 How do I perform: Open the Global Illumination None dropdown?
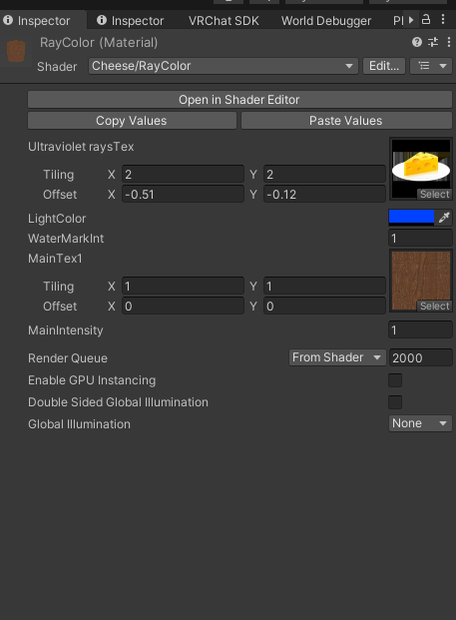click(x=420, y=423)
